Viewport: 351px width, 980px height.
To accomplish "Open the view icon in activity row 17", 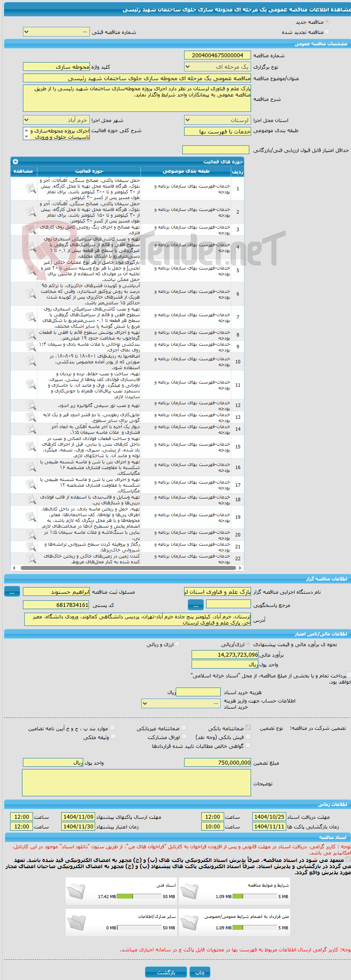I will click(x=30, y=485).
